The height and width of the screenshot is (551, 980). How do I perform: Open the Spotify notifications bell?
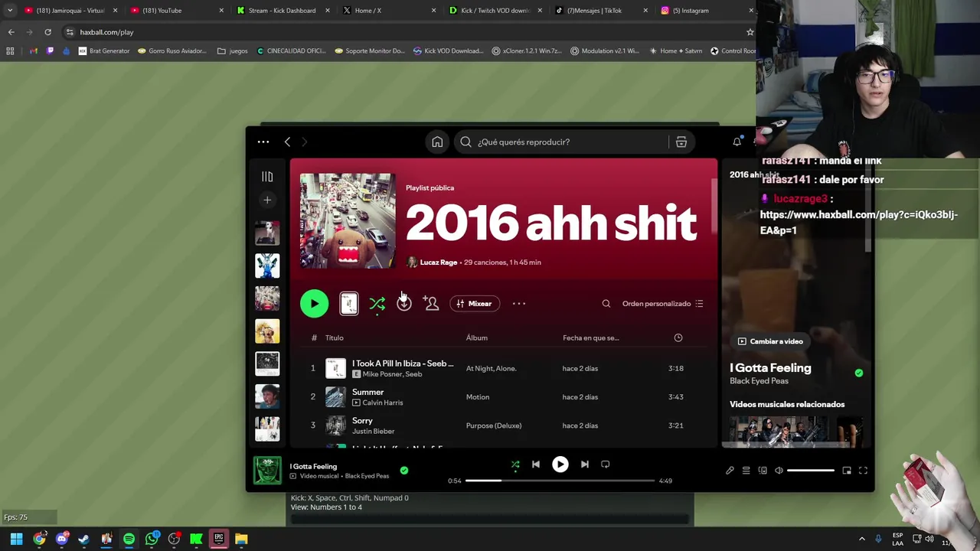click(x=737, y=142)
